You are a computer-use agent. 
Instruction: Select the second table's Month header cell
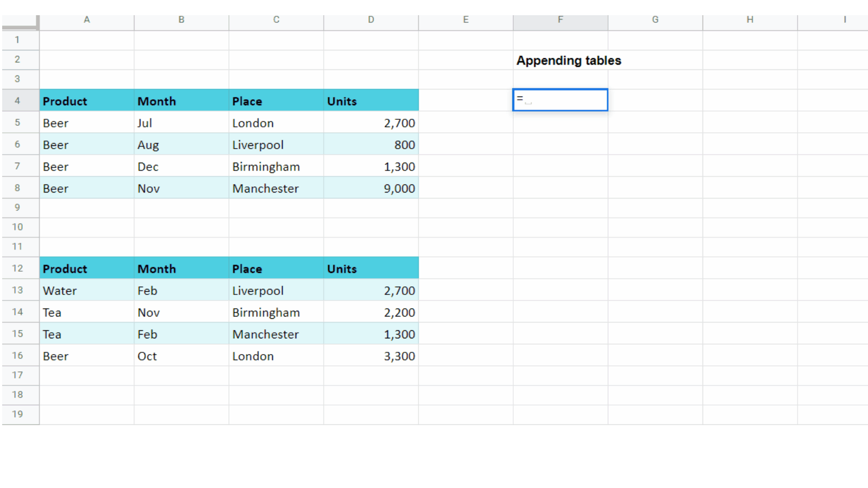click(x=181, y=269)
